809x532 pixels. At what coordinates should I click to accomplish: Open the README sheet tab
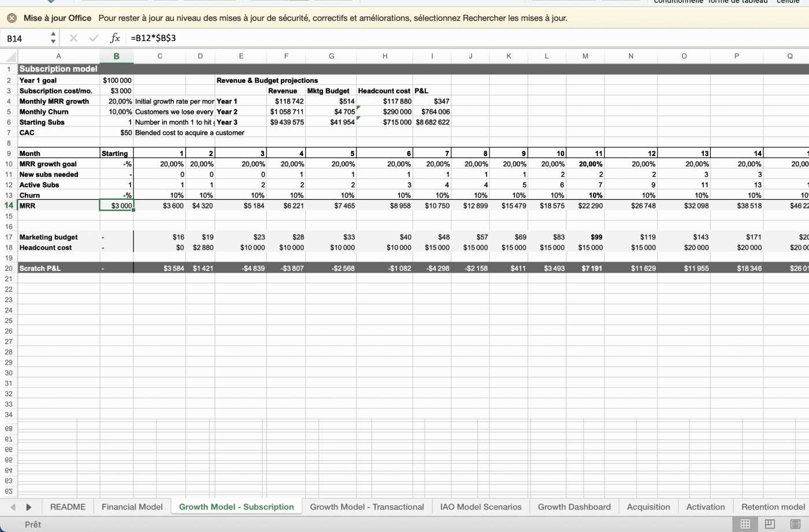(x=68, y=507)
